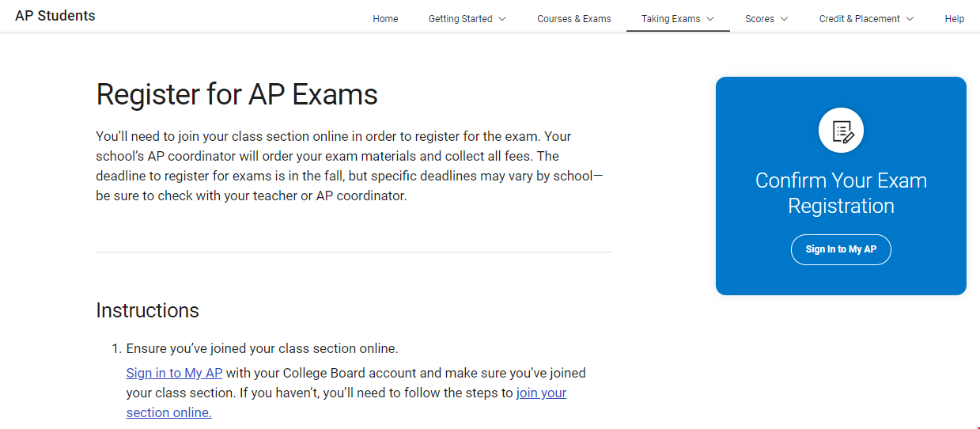Follow the underlined Sign in to My AP link
Screen dimensions: 980x429
click(174, 373)
